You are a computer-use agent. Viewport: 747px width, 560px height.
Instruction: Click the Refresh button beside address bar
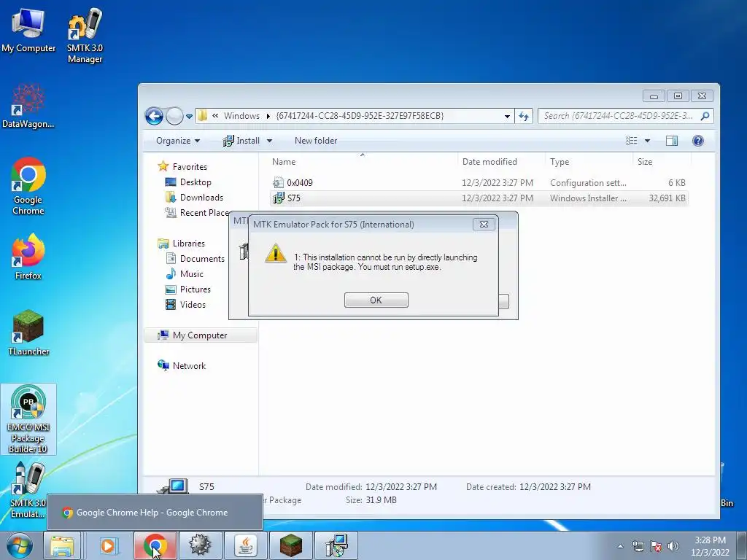coord(524,116)
